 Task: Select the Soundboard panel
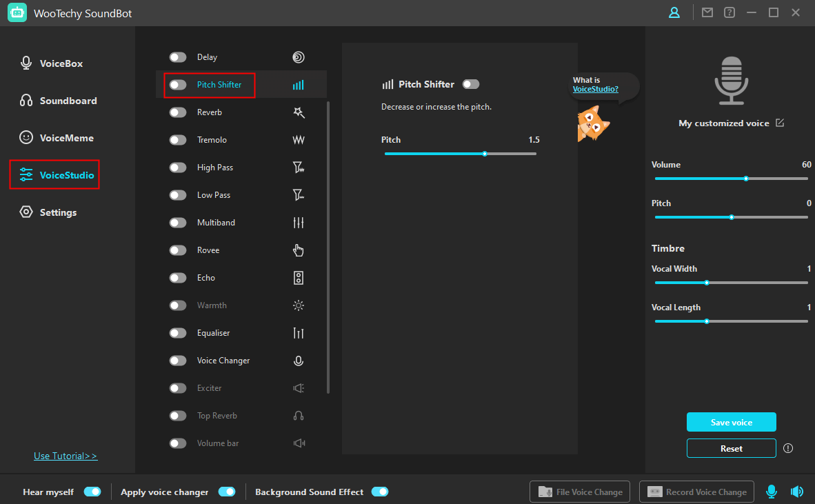(66, 100)
